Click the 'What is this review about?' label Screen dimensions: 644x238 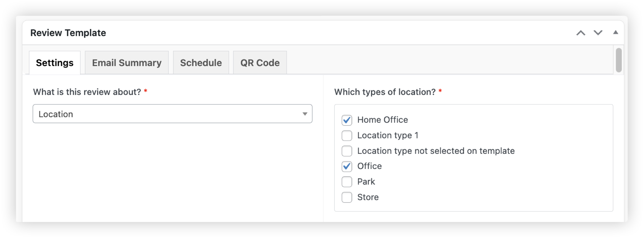pyautogui.click(x=87, y=92)
